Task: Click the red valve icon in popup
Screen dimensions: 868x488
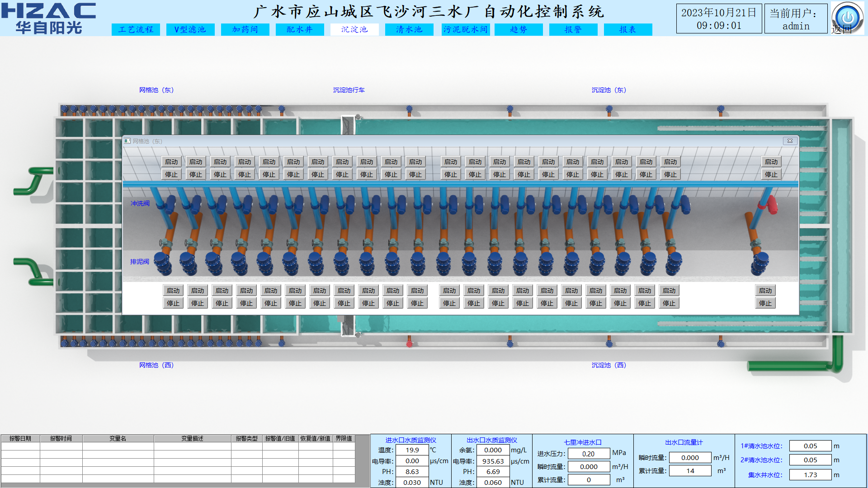Action: [x=771, y=205]
